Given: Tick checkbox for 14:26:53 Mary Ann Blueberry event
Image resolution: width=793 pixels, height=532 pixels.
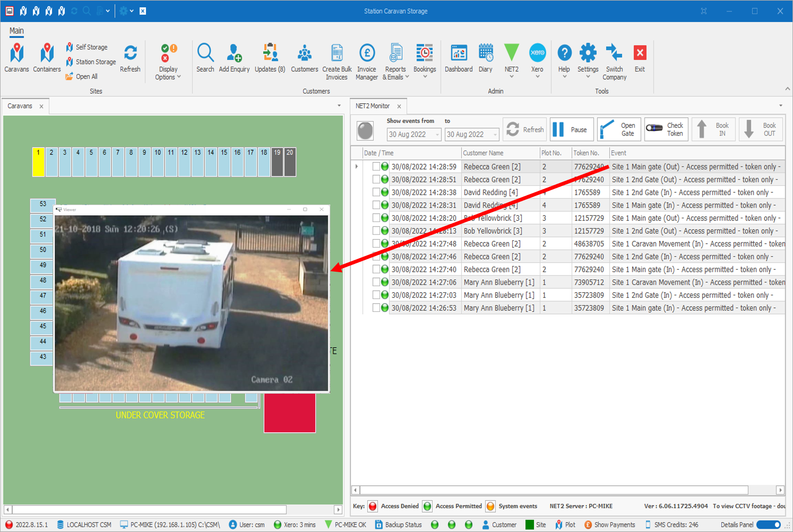Looking at the screenshot, I should click(x=376, y=308).
